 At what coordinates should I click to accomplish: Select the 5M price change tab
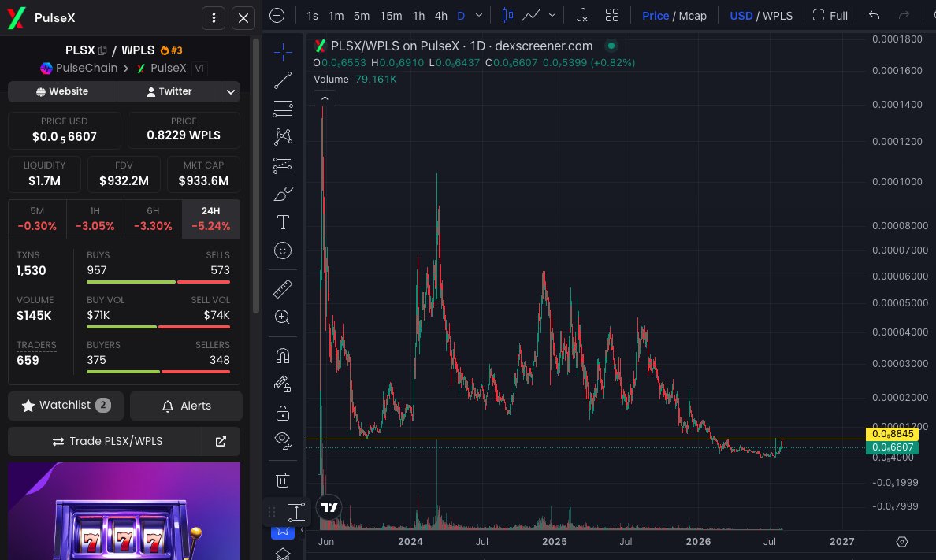point(37,218)
